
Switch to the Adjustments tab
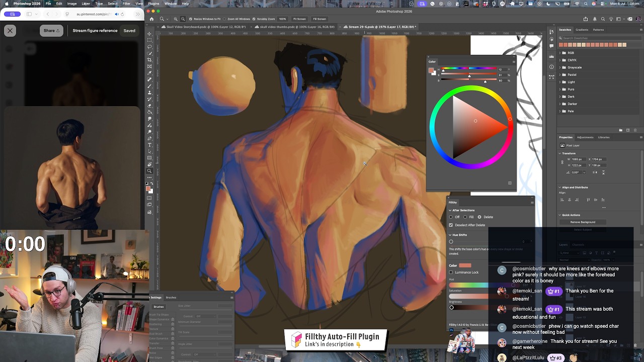pos(585,137)
